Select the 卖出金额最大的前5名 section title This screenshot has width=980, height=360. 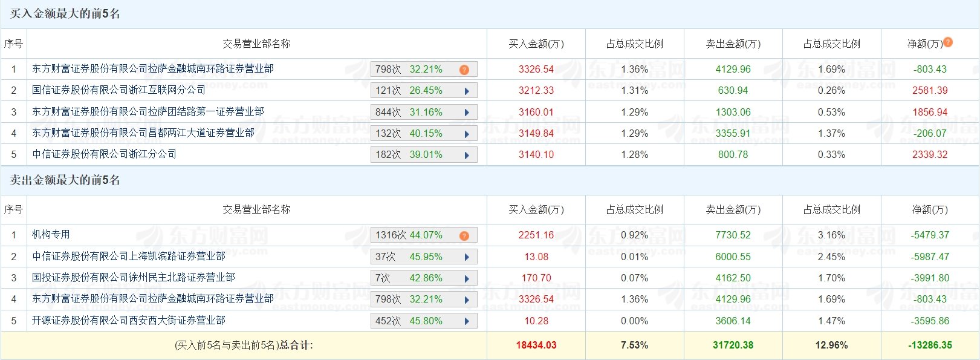coord(65,180)
